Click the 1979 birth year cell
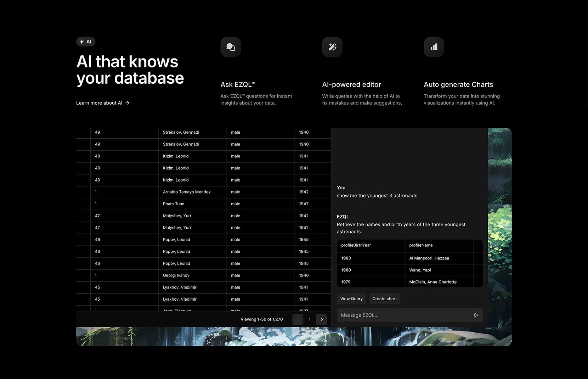Viewport: 588px width, 379px height. point(371,282)
